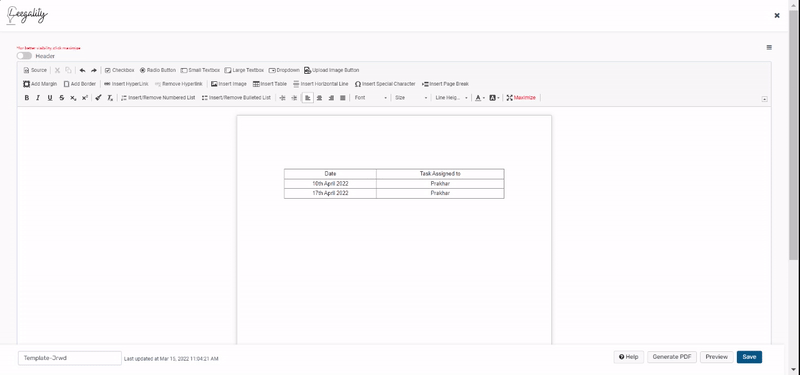Screen dimensions: 800x375
Task: Toggle bold formatting
Action: (x=27, y=97)
